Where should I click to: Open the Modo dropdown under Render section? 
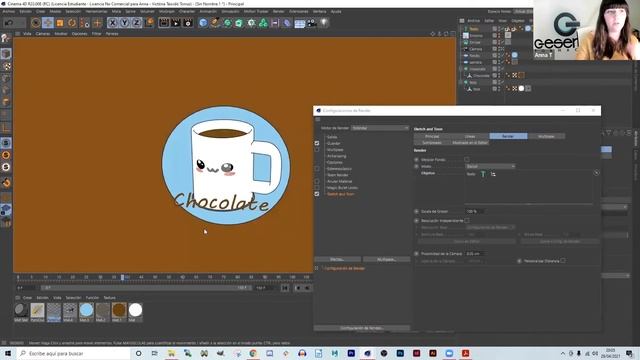[490, 167]
